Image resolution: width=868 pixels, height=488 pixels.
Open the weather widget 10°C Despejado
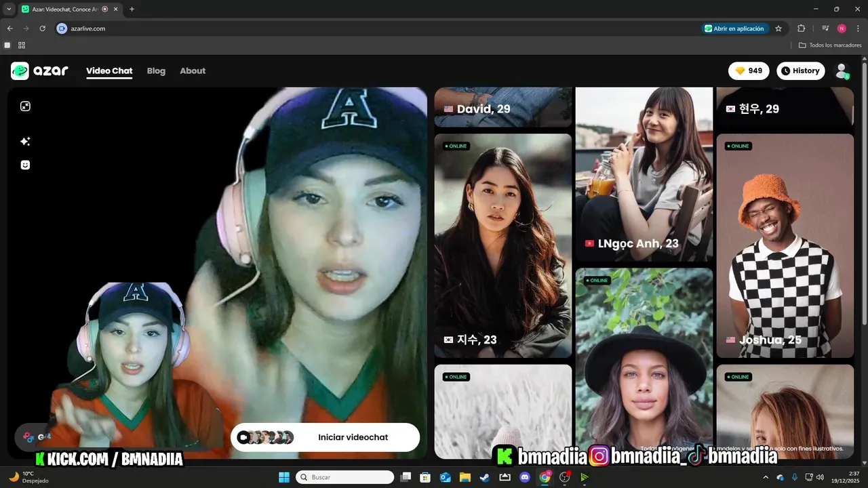pos(27,477)
